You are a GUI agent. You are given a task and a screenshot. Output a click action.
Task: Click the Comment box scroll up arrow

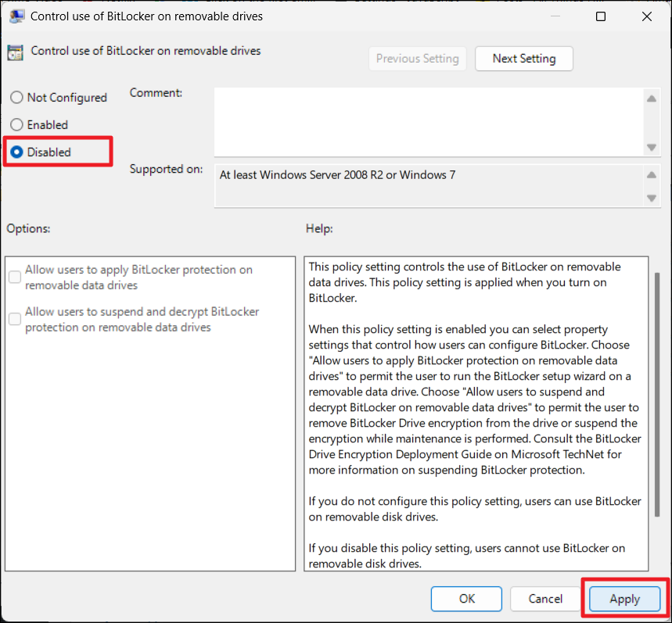pyautogui.click(x=652, y=98)
